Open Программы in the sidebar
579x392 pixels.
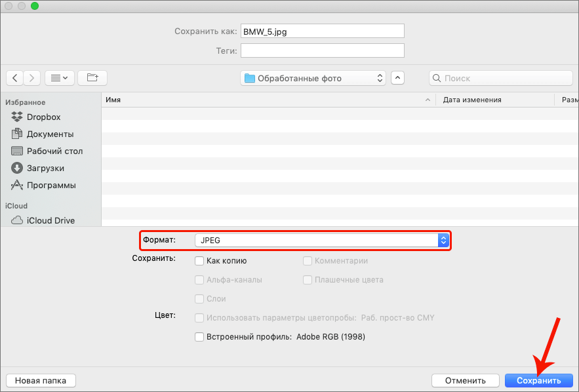click(x=51, y=185)
